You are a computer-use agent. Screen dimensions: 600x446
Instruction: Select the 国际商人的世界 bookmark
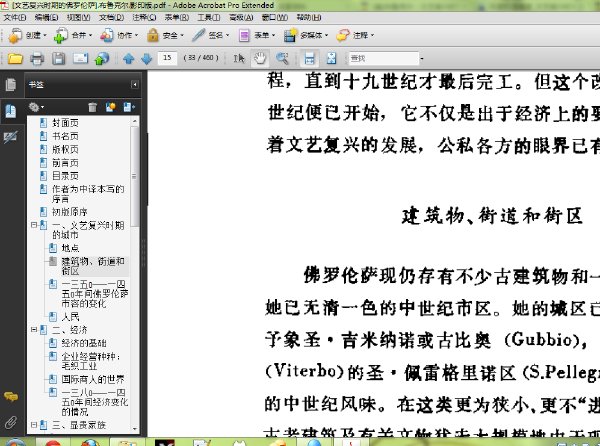(93, 379)
